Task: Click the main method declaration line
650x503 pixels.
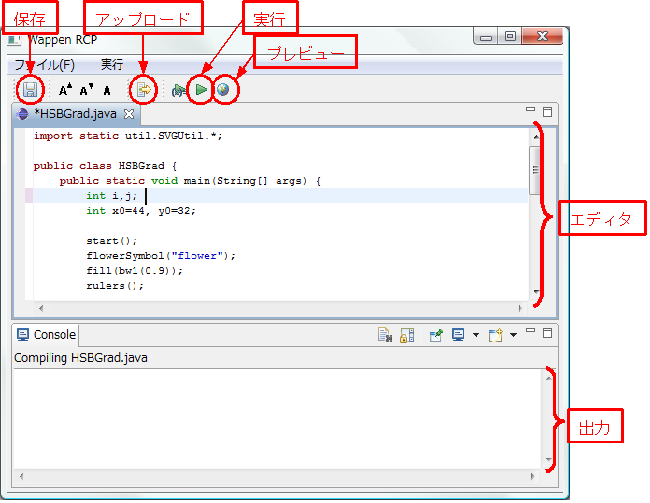Action: pyautogui.click(x=190, y=181)
